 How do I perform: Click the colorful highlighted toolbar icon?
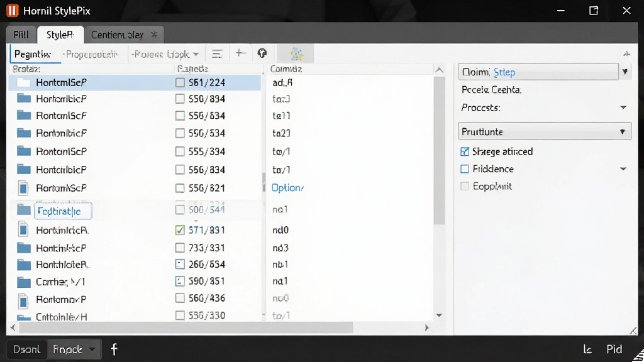296,54
